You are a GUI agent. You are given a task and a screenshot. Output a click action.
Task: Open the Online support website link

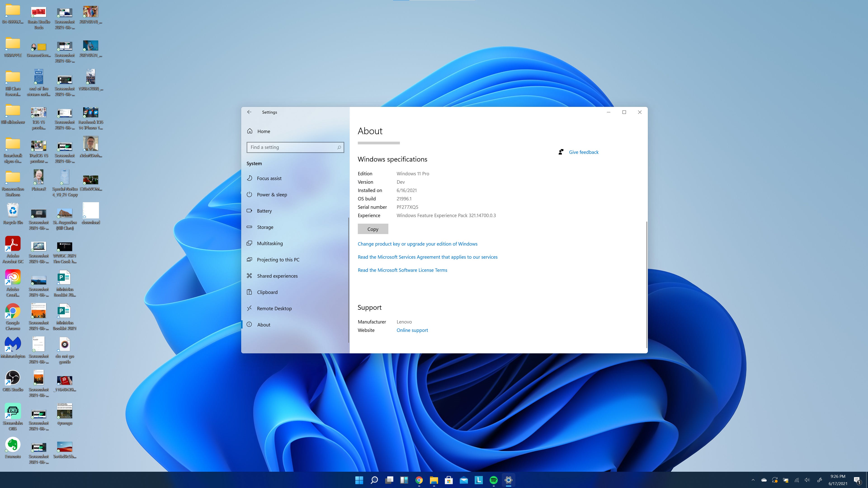pyautogui.click(x=412, y=330)
